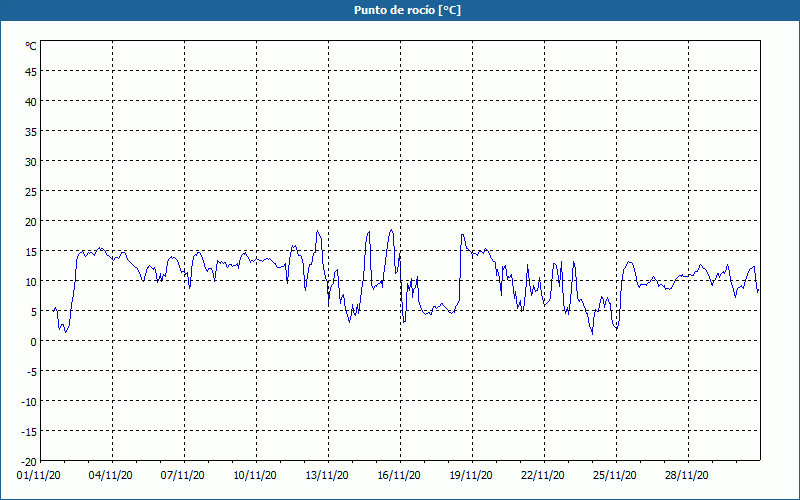Click the 10/11/20 date label

(x=255, y=476)
